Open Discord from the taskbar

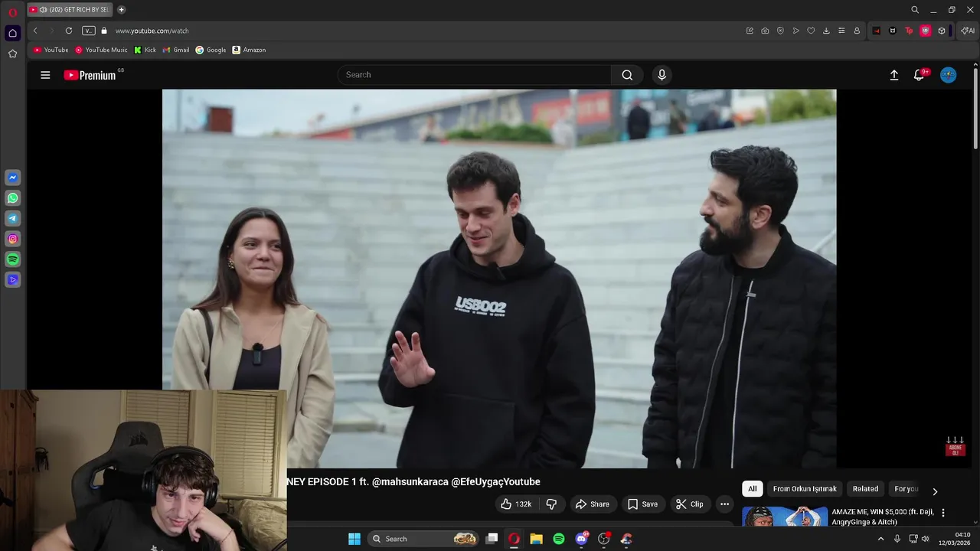[582, 539]
